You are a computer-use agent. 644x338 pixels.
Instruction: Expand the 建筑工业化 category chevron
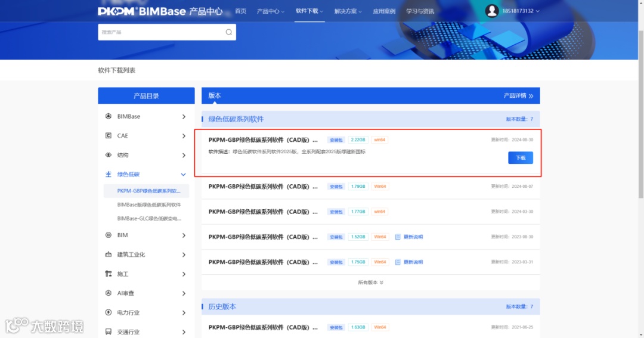[x=184, y=255]
